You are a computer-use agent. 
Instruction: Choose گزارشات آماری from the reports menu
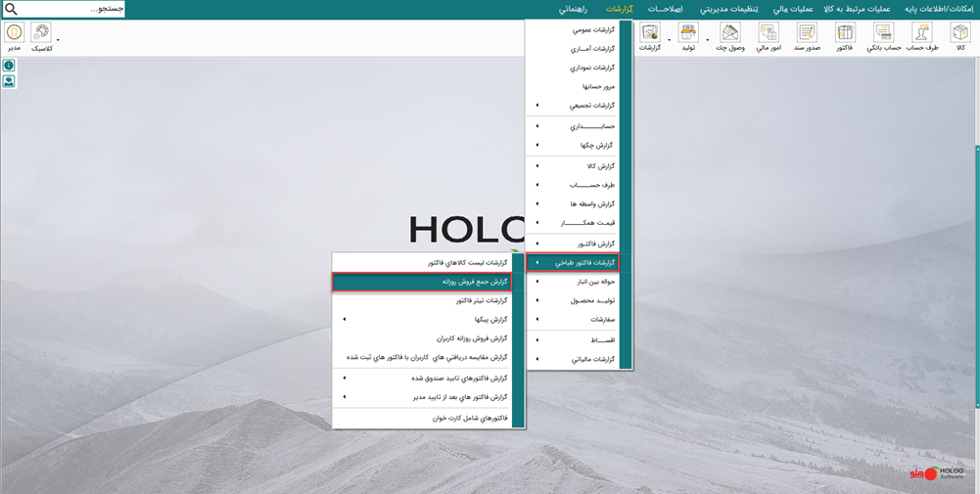(x=573, y=48)
